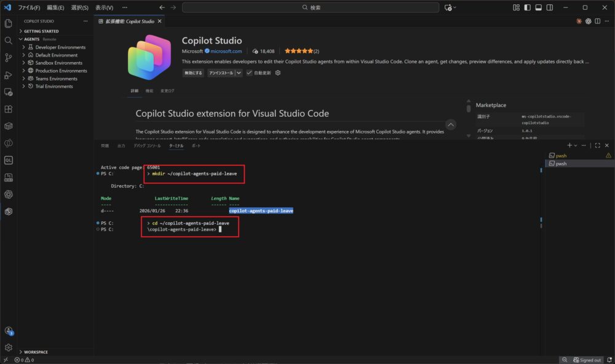The width and height of the screenshot is (615, 364).
Task: Click the 無効にする button
Action: pyautogui.click(x=193, y=73)
